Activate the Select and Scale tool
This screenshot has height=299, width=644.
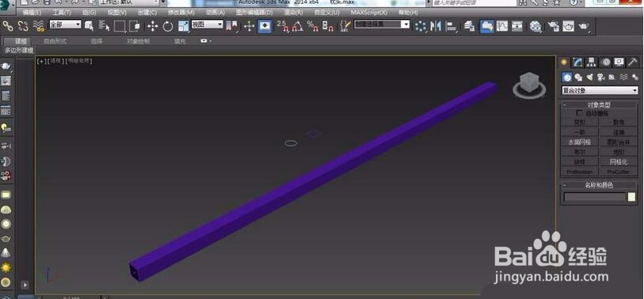pos(183,26)
